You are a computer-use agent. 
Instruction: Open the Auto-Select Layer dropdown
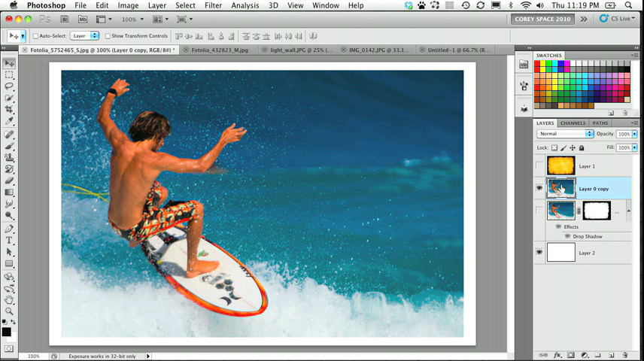84,36
